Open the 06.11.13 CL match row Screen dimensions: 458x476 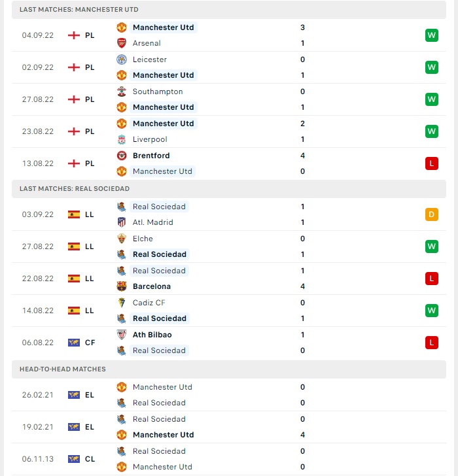[x=229, y=459]
